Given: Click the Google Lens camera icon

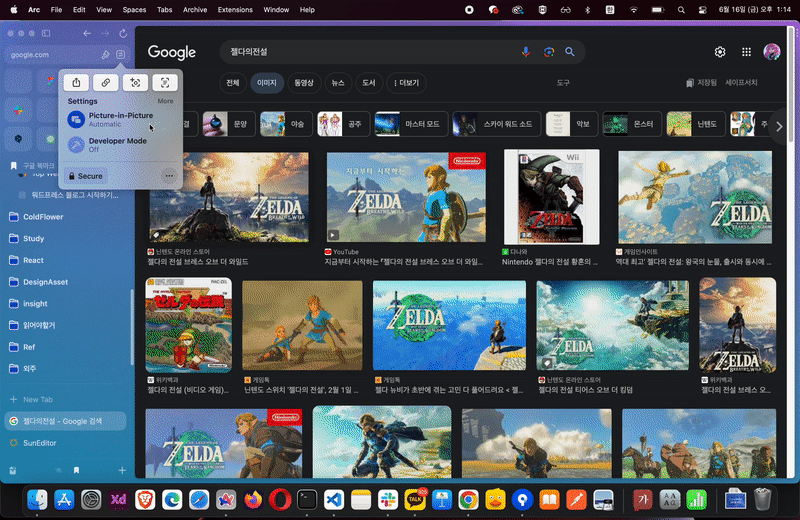Looking at the screenshot, I should (x=548, y=52).
